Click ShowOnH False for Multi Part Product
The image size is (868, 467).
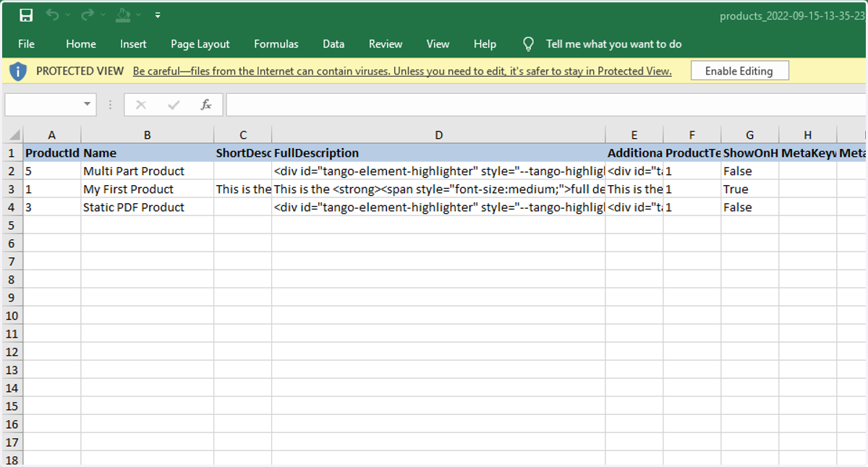pos(750,171)
